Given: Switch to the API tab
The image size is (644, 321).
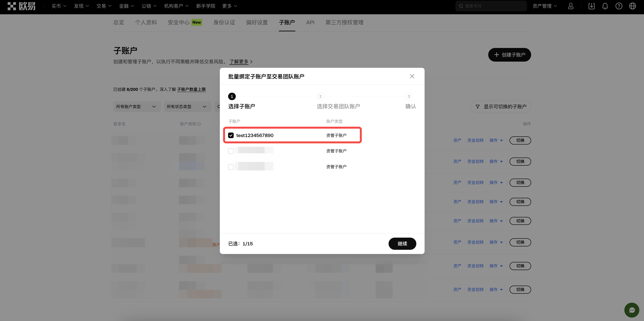Looking at the screenshot, I should (310, 22).
